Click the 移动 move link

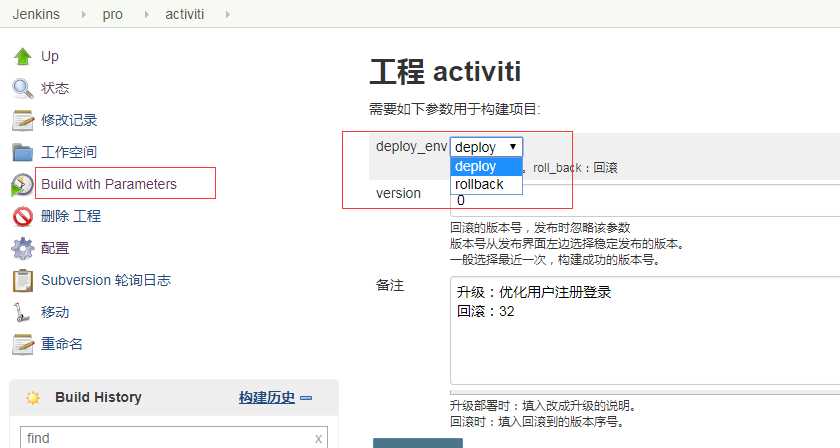(x=55, y=312)
